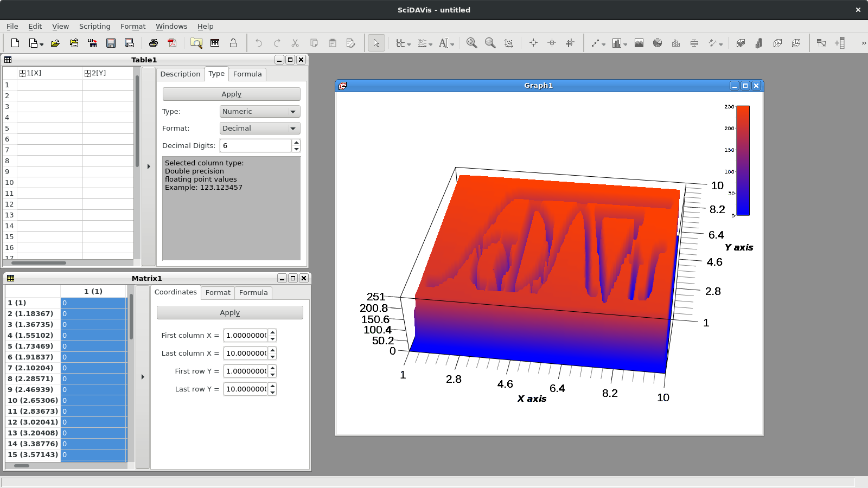
Task: Toggle the lock icon in toolbar
Action: (233, 43)
